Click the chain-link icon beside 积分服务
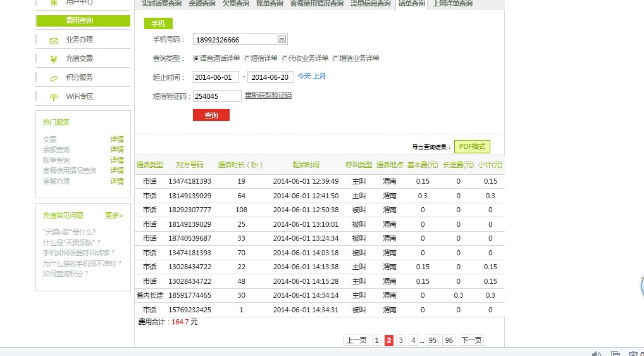 pyautogui.click(x=54, y=79)
